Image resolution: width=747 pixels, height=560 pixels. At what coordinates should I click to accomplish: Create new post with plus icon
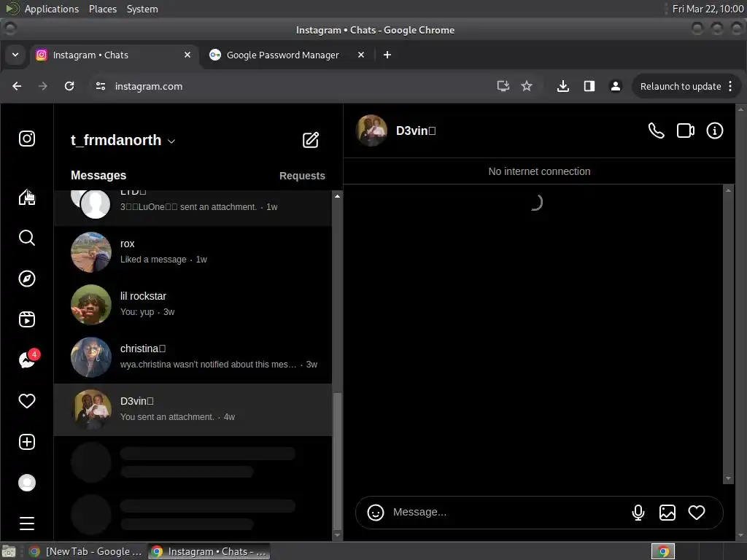pos(27,442)
